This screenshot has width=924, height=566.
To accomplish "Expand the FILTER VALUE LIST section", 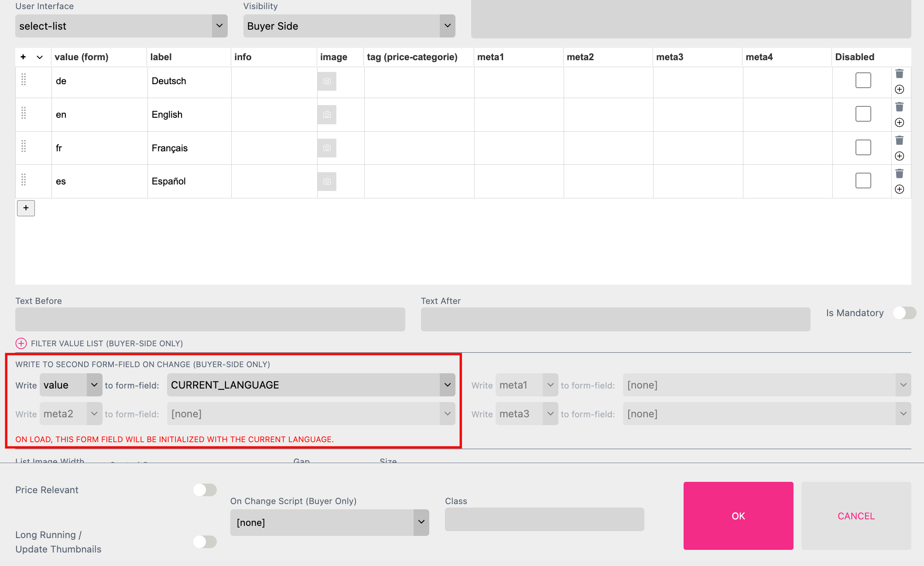I will tap(21, 343).
